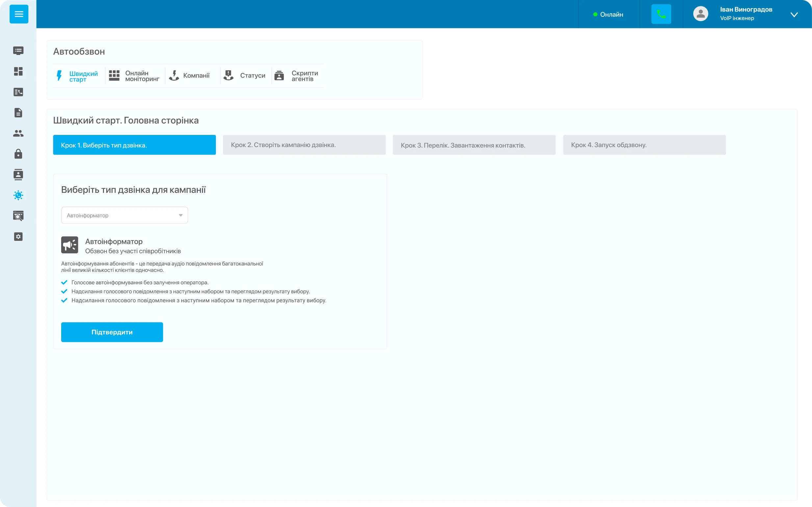The height and width of the screenshot is (507, 812).
Task: Click the Онлайн status indicator
Action: [608, 14]
